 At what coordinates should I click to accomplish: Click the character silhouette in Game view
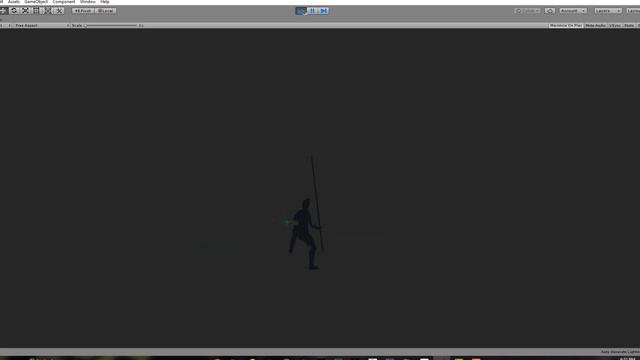click(x=304, y=233)
